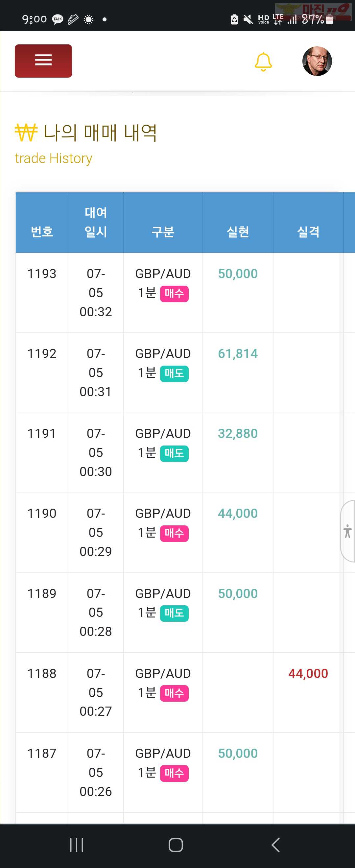Select the 61,814 realized amount
355x868 pixels.
238,353
